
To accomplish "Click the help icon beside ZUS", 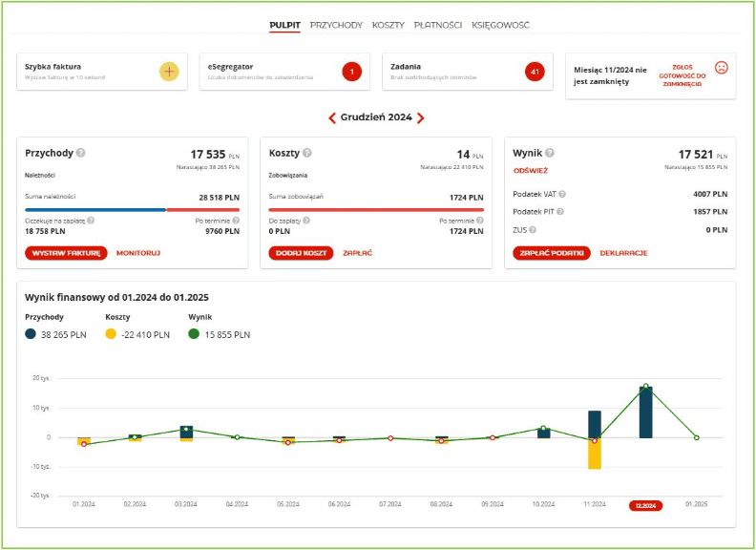I will 533,230.
